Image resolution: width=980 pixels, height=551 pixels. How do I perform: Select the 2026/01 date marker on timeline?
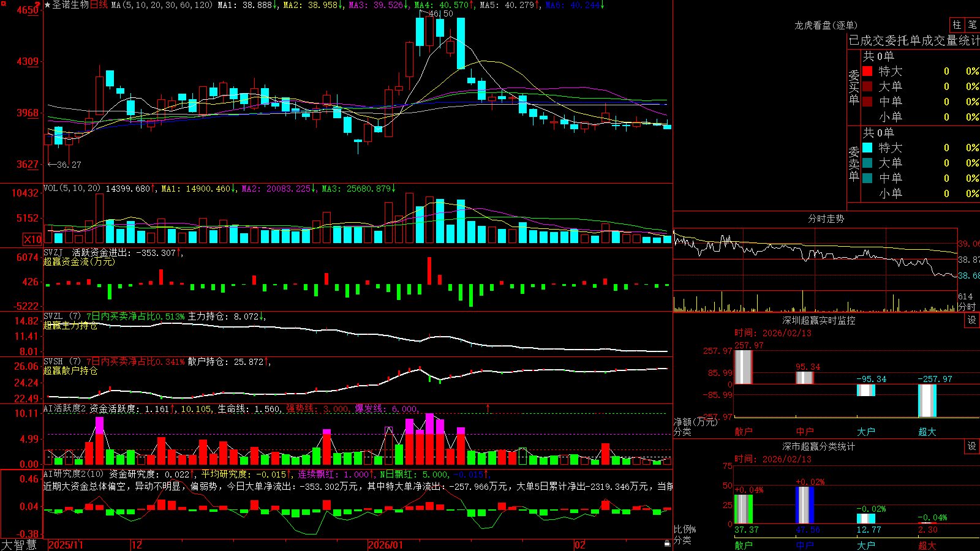click(x=385, y=545)
